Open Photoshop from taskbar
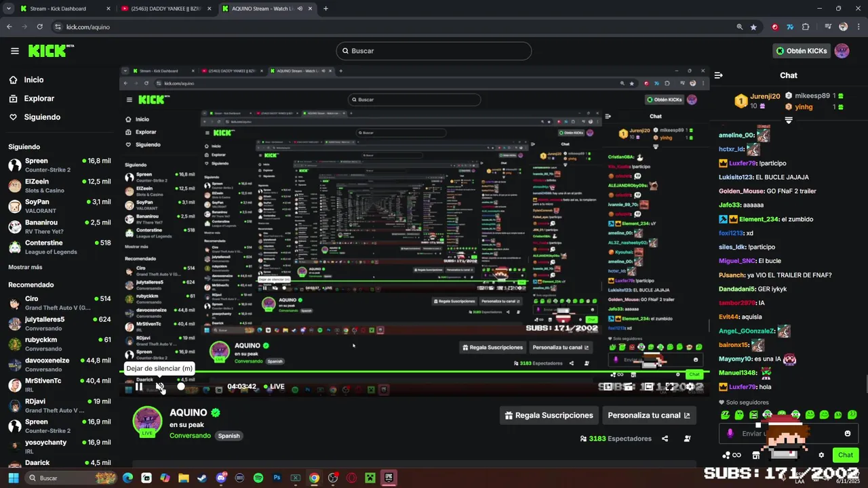 (277, 478)
